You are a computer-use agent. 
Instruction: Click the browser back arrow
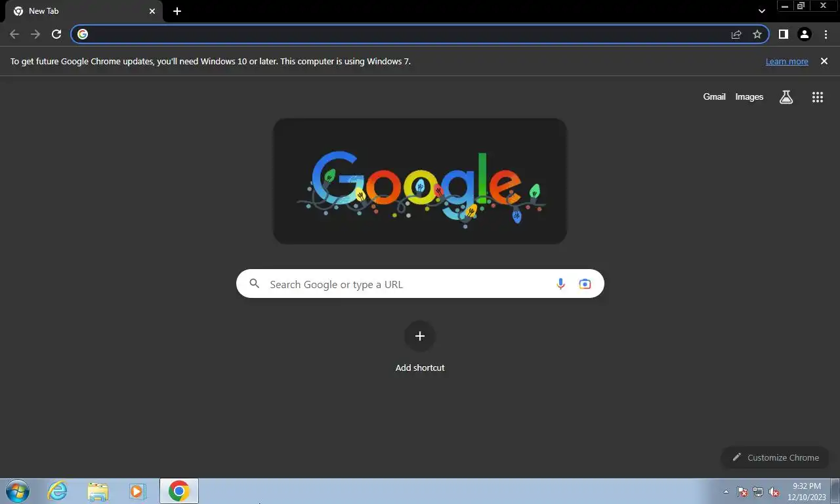coord(14,34)
